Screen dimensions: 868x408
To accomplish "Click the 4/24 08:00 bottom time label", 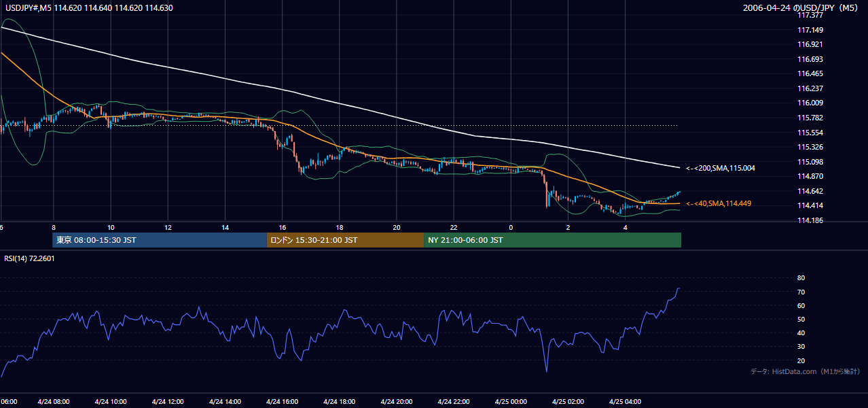I will pos(53,401).
